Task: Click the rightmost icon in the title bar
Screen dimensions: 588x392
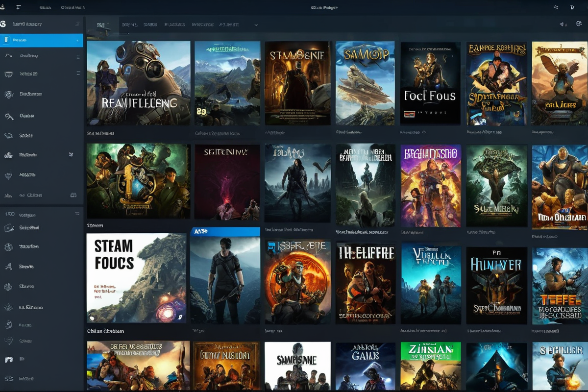Action: pyautogui.click(x=572, y=7)
